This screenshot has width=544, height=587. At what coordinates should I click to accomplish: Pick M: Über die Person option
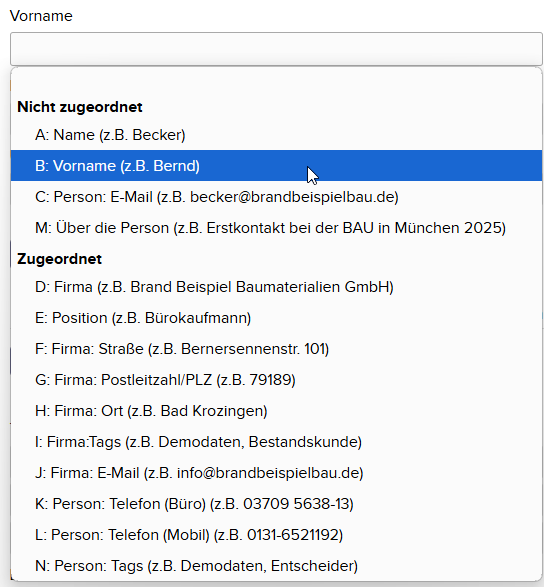276,228
